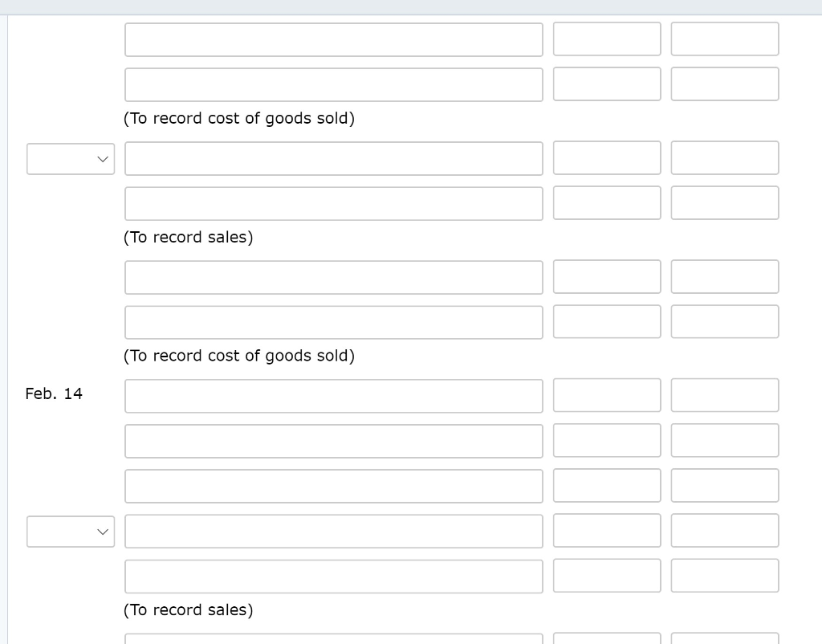Click the debit field in the second cost of goods row

pos(607,321)
